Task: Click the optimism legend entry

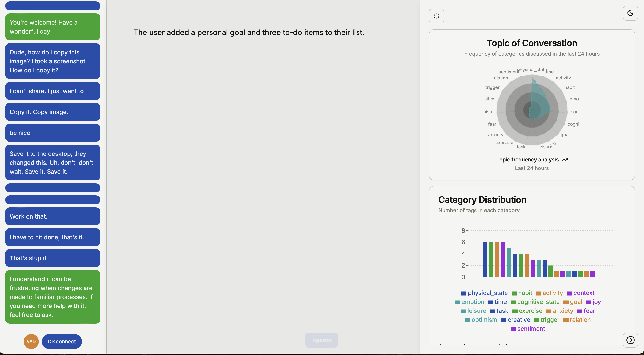Action: tap(481, 320)
